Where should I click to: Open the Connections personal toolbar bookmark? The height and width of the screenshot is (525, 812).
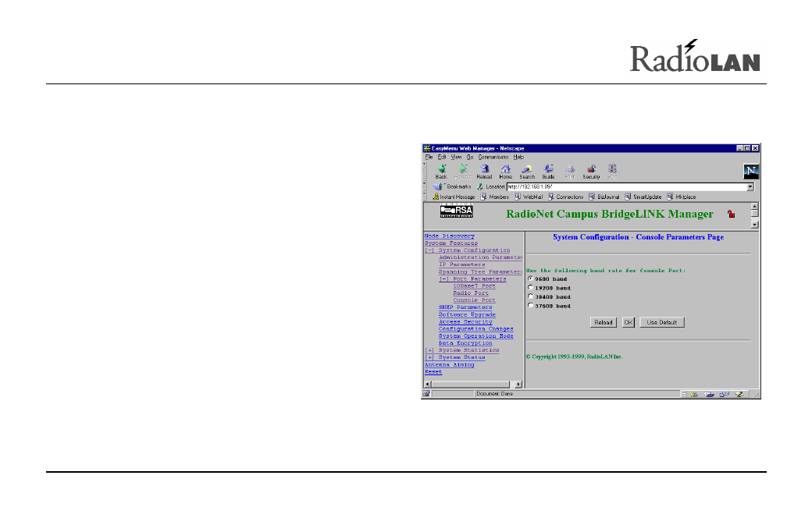point(565,197)
